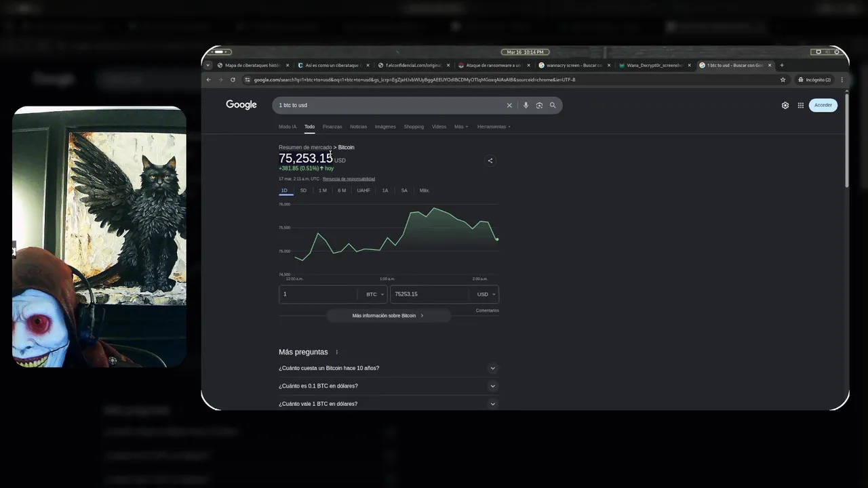Open the BTC currency dropdown
Screen dimensions: 868x488
(374, 294)
